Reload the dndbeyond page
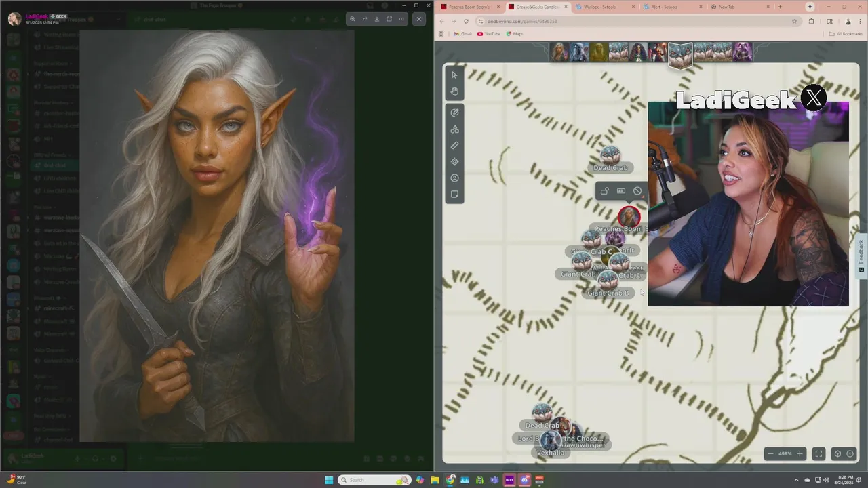Image resolution: width=868 pixels, height=488 pixels. click(x=466, y=21)
